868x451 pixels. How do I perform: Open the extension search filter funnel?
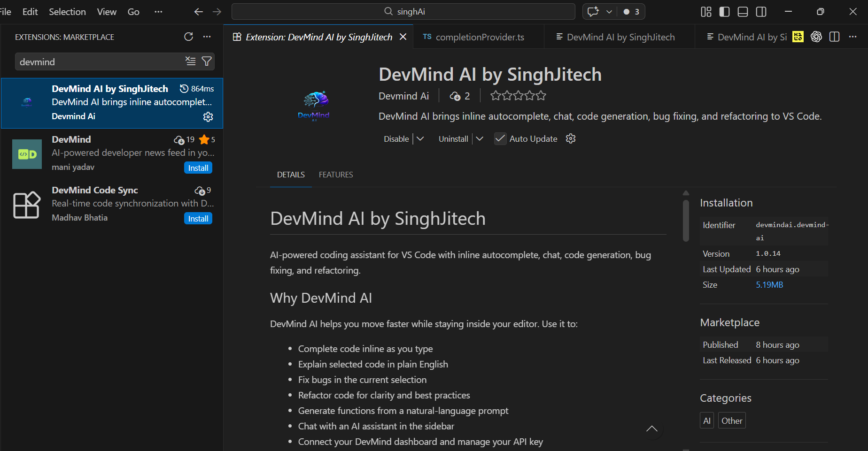[x=207, y=61]
